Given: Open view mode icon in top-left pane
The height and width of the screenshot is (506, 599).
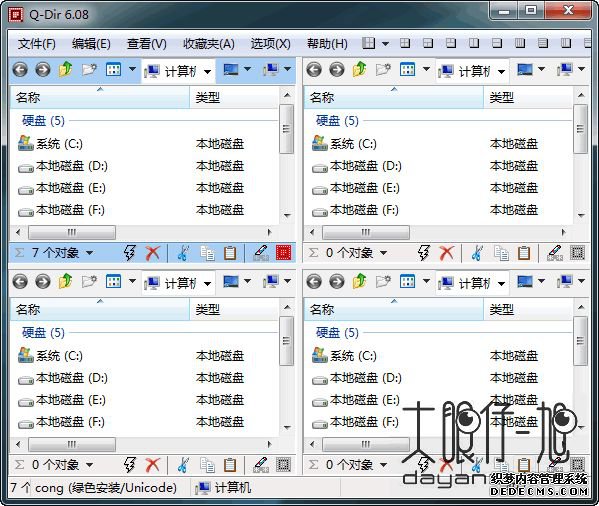Looking at the screenshot, I should [113, 69].
